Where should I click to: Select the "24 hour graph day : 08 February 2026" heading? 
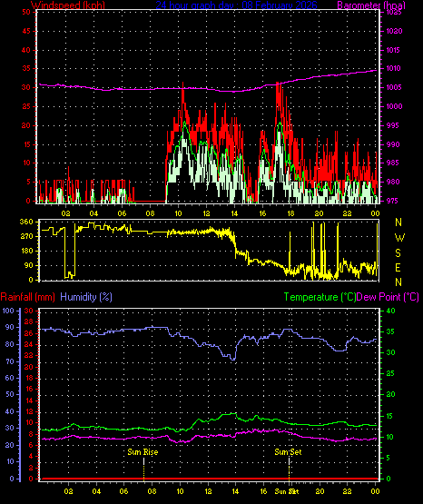[236, 5]
